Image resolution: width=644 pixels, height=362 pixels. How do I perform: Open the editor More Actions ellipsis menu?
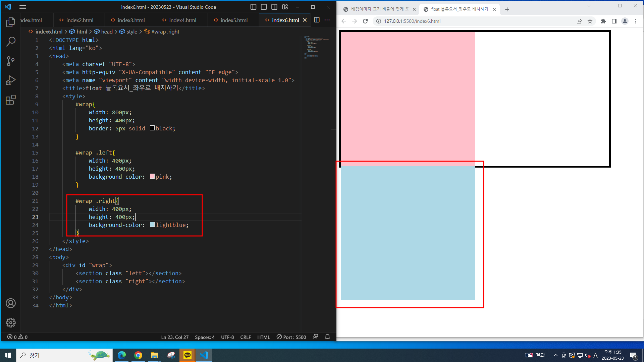click(327, 20)
